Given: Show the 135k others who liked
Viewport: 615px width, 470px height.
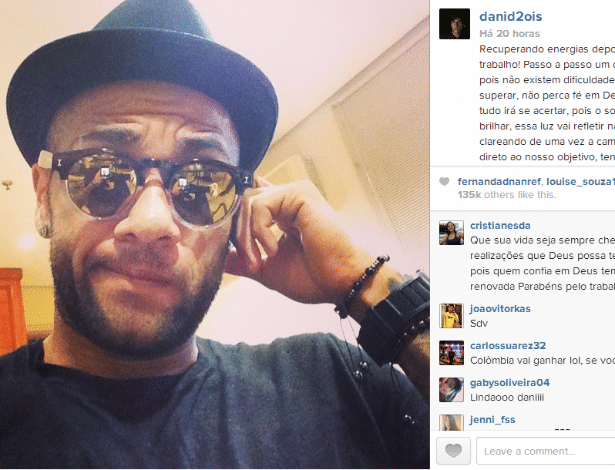Looking at the screenshot, I should 507,195.
